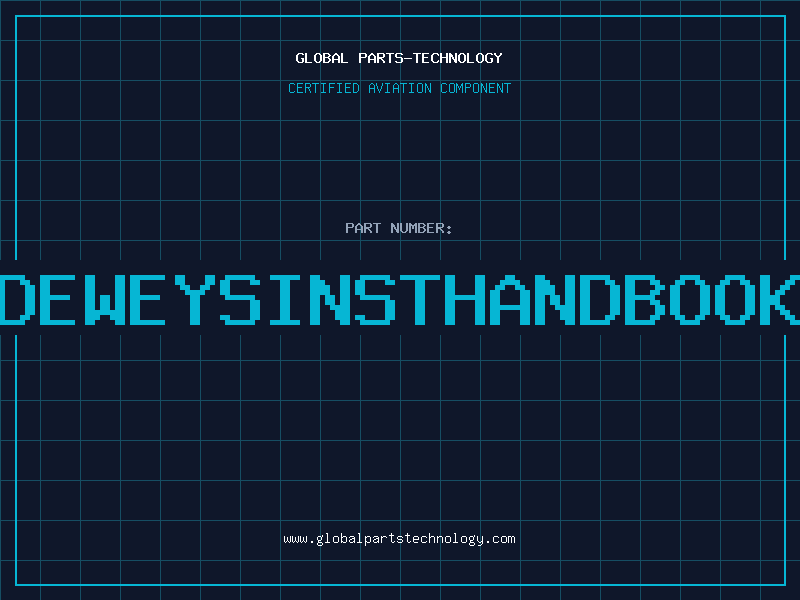Select the DEWEYSINSTHANDBOOK part number text

(x=400, y=300)
